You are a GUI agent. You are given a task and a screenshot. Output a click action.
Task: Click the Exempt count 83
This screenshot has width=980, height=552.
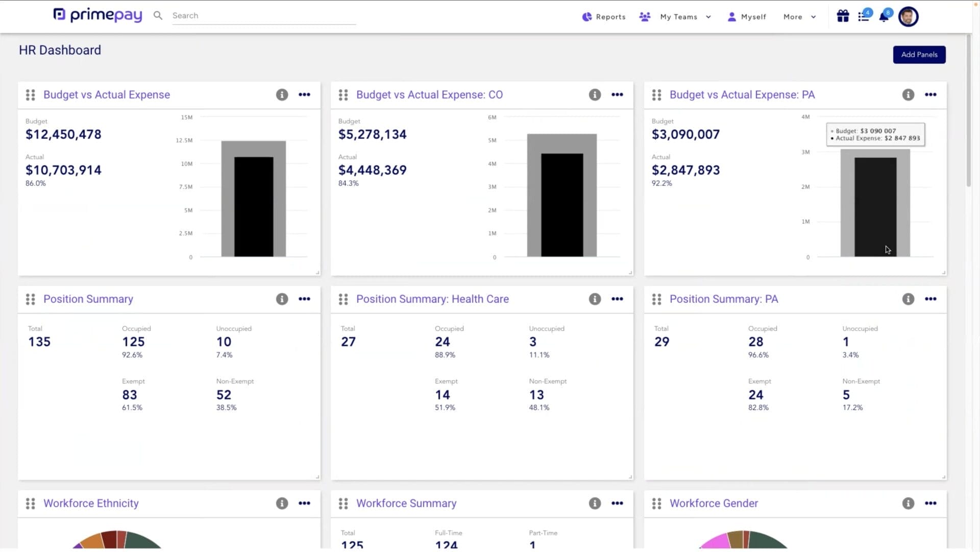click(129, 395)
